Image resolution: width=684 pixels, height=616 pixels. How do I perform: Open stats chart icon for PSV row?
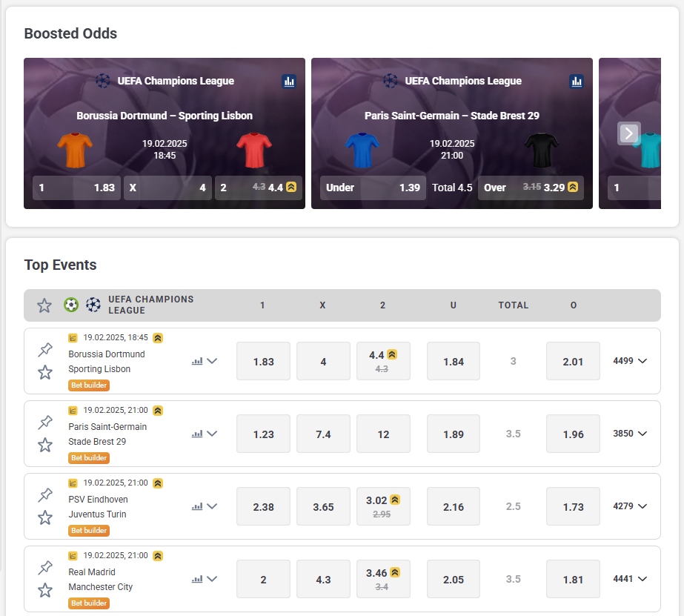click(x=197, y=506)
